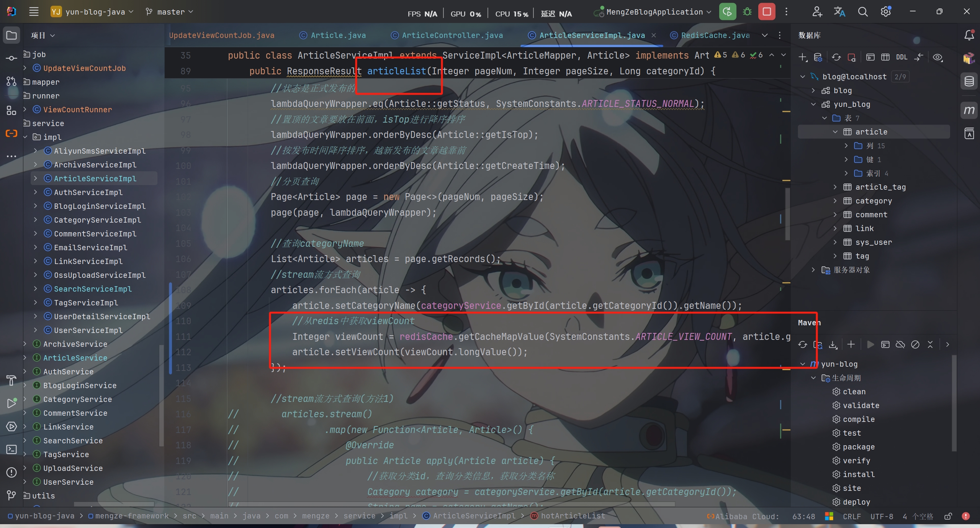Click UTF-8 encoding in status bar
The height and width of the screenshot is (528, 980).
click(882, 517)
